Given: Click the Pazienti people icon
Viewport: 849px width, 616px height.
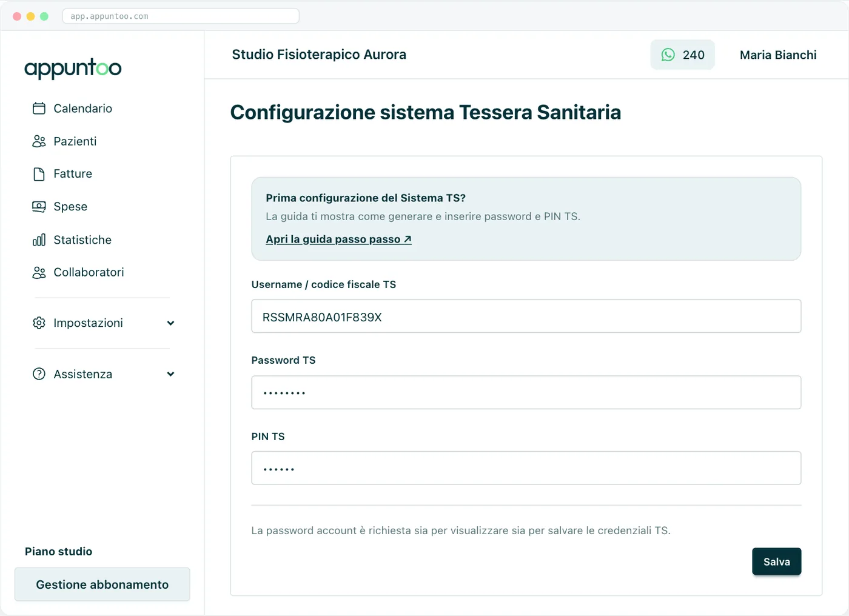Looking at the screenshot, I should point(39,141).
